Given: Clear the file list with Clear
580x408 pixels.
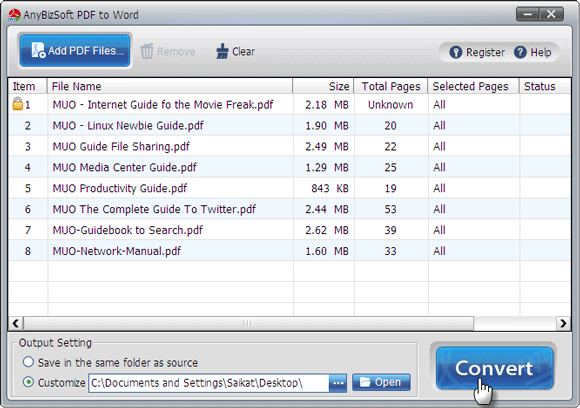Looking at the screenshot, I should (x=235, y=51).
